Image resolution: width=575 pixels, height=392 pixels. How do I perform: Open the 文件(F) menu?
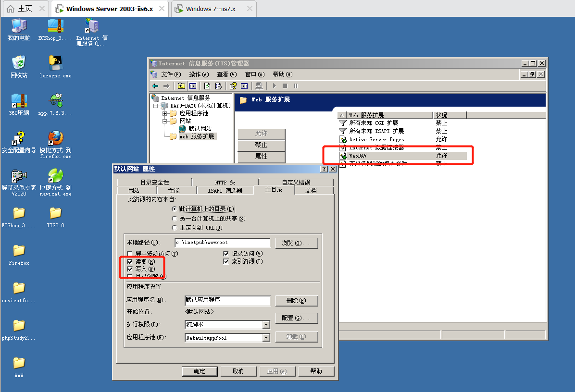click(x=171, y=74)
